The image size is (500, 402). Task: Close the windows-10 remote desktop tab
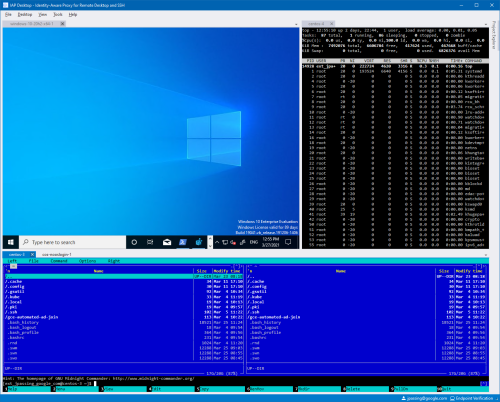62,24
